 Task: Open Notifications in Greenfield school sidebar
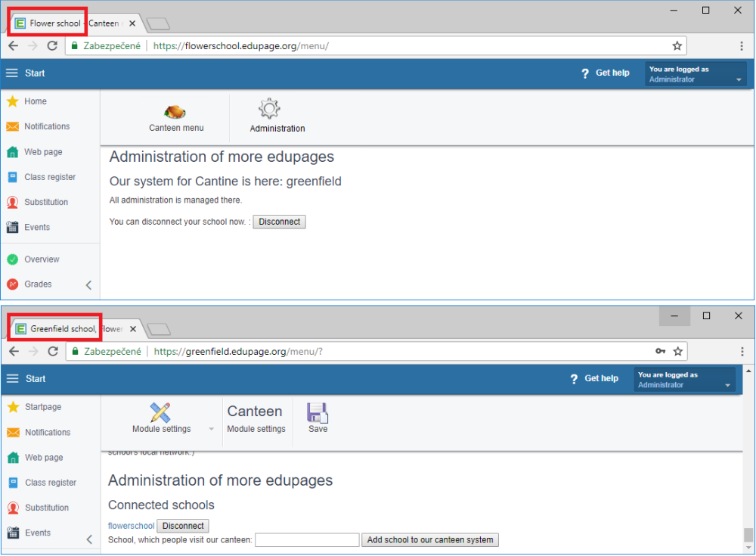39,432
